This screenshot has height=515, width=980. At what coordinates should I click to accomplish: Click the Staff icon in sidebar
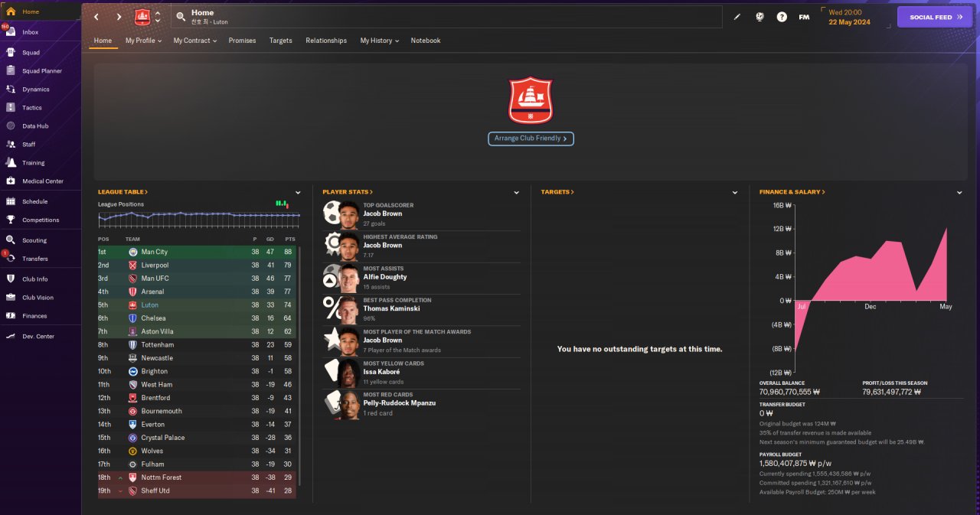[11, 145]
